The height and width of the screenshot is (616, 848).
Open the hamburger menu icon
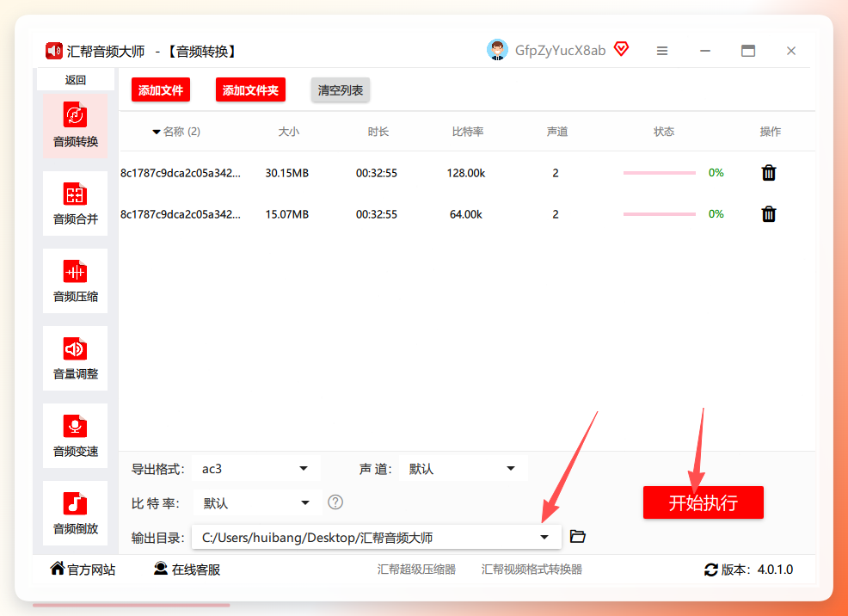click(662, 51)
